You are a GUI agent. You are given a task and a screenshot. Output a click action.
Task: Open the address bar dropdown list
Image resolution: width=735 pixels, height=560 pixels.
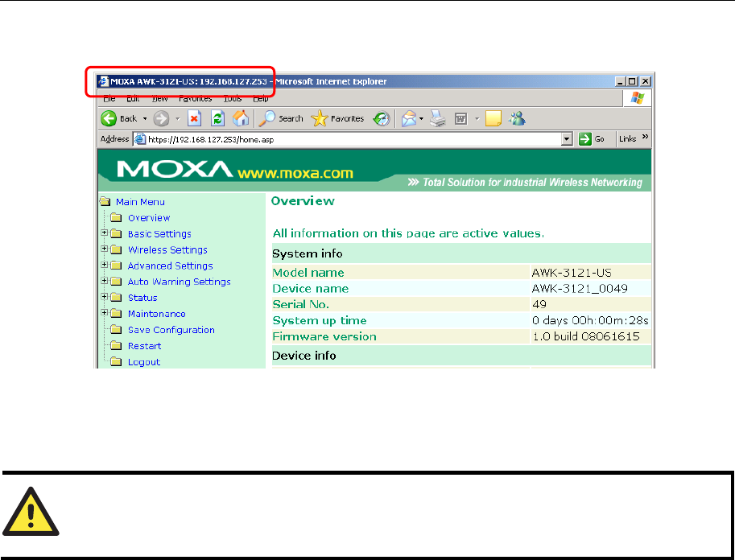click(568, 139)
